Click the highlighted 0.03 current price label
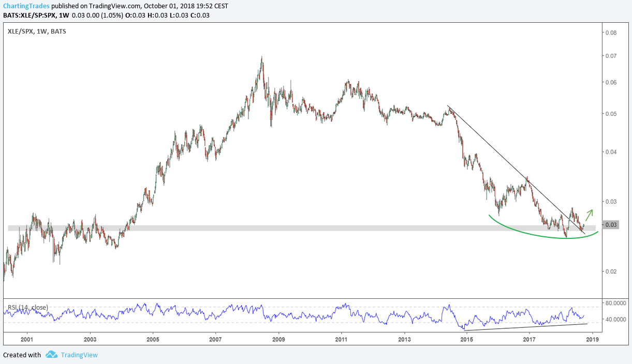 point(611,224)
